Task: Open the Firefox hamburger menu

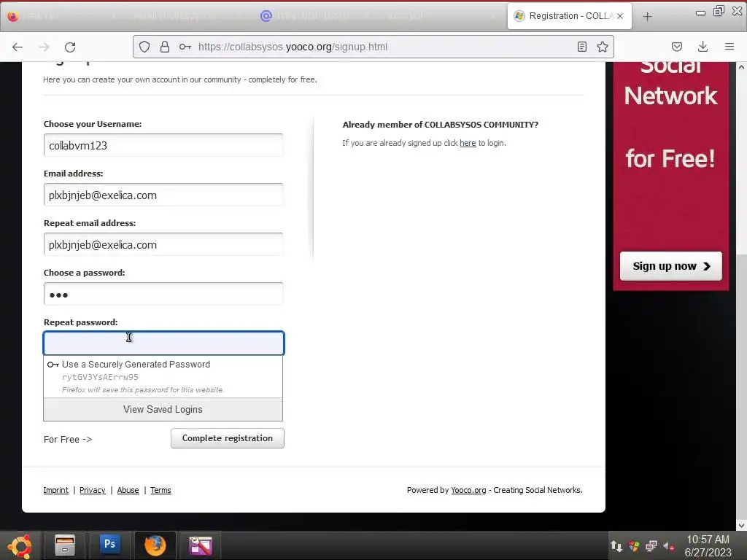Action: 729,47
